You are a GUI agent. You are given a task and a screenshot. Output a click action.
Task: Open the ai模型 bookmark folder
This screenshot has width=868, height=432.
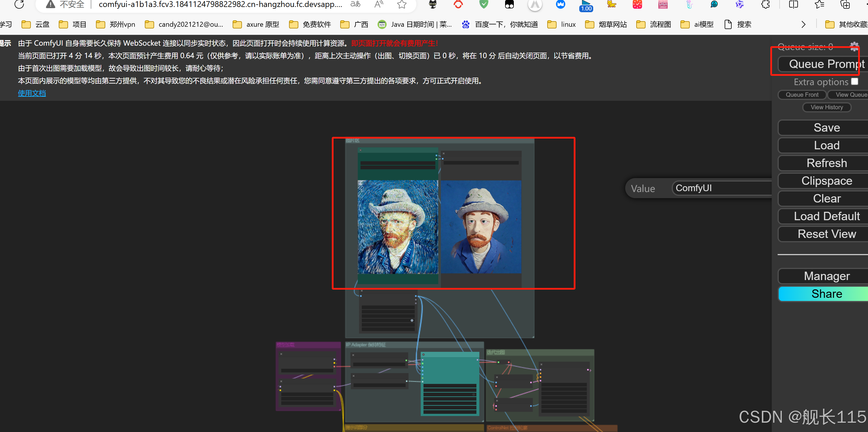click(x=697, y=24)
